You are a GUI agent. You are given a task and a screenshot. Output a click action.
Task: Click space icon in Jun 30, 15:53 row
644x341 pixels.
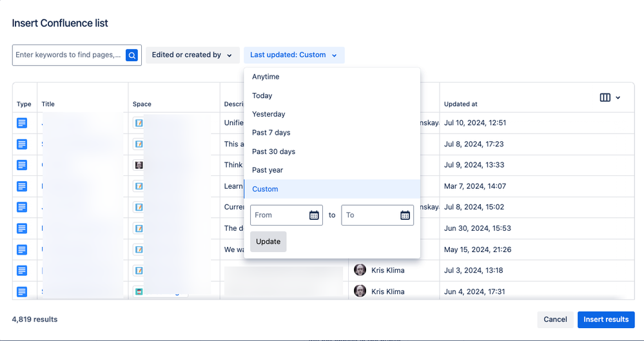click(139, 228)
